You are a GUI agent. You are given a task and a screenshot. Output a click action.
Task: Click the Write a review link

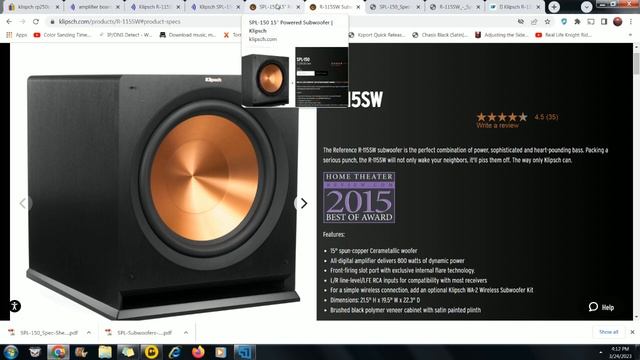[497, 126]
